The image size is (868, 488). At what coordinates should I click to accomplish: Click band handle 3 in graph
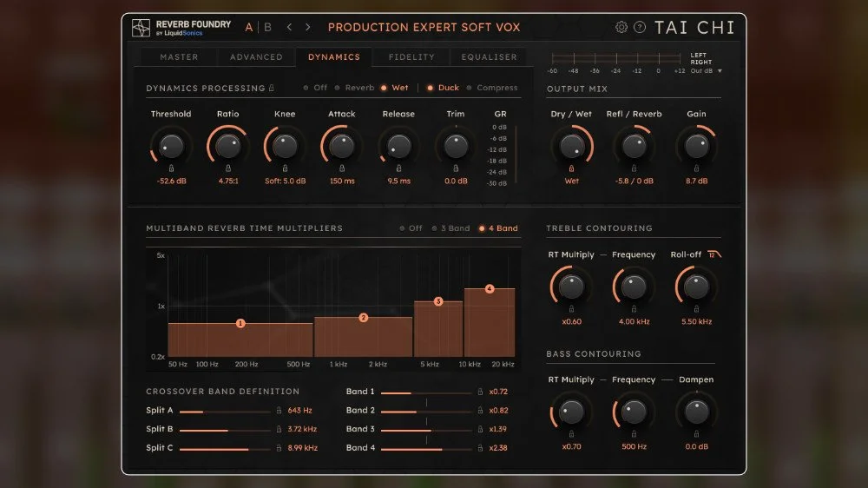pos(438,301)
